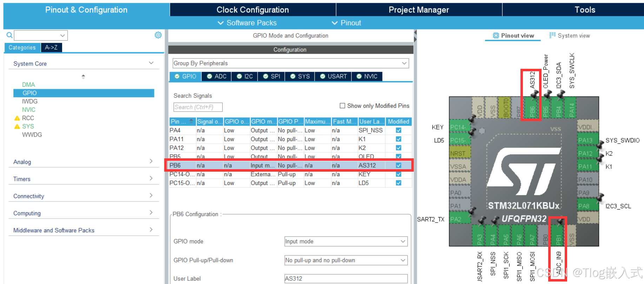Sort table by Pin column header

(x=182, y=121)
